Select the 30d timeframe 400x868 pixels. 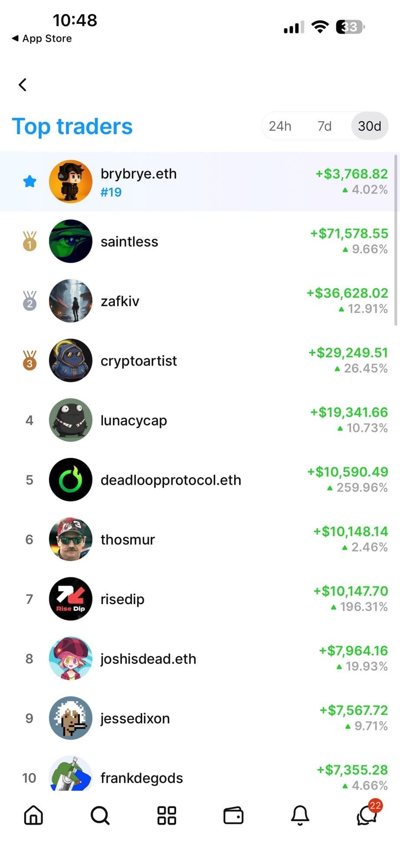click(x=369, y=126)
